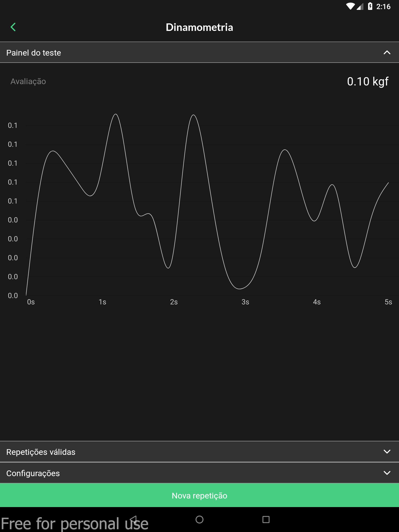399x532 pixels.
Task: Tap the Nova repetição button
Action: [199, 495]
